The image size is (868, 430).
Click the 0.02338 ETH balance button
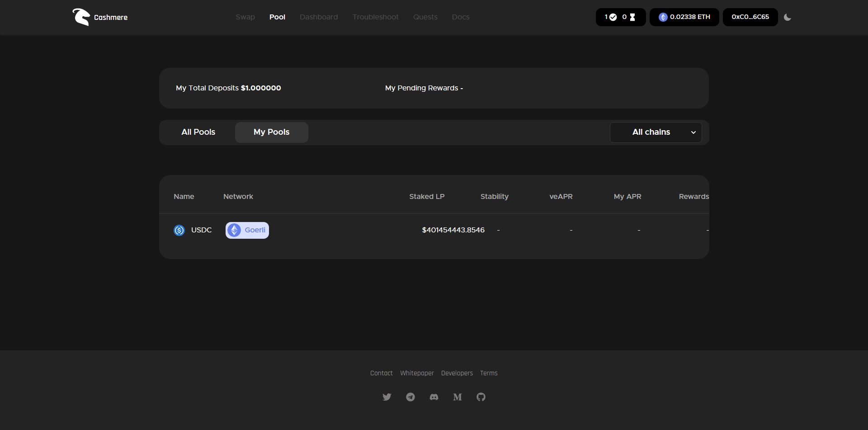(x=684, y=17)
